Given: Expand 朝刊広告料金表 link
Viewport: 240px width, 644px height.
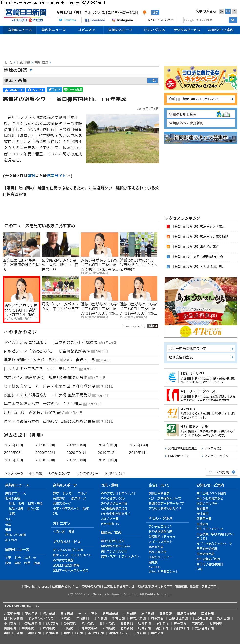Looking at the screenshot, I should 200,357.
